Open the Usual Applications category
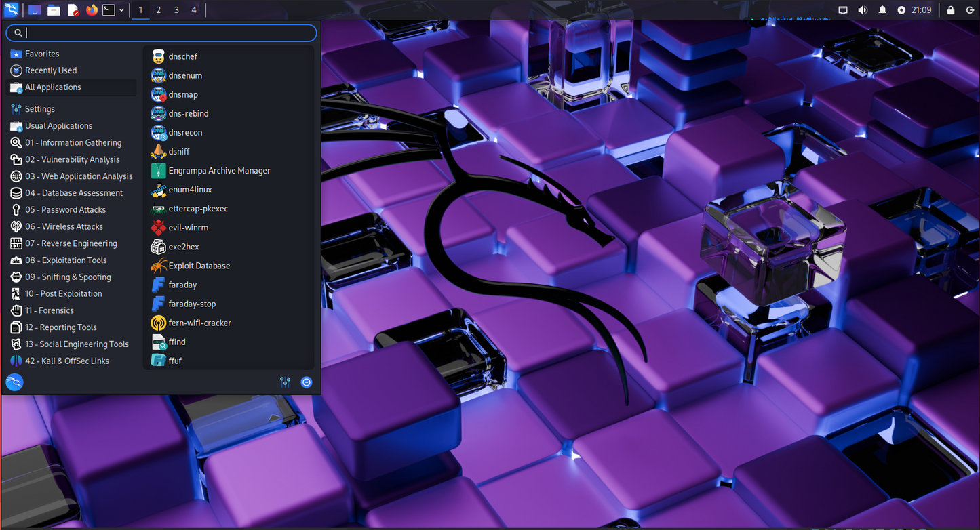Screen dimensions: 980x530 [x=71, y=126]
